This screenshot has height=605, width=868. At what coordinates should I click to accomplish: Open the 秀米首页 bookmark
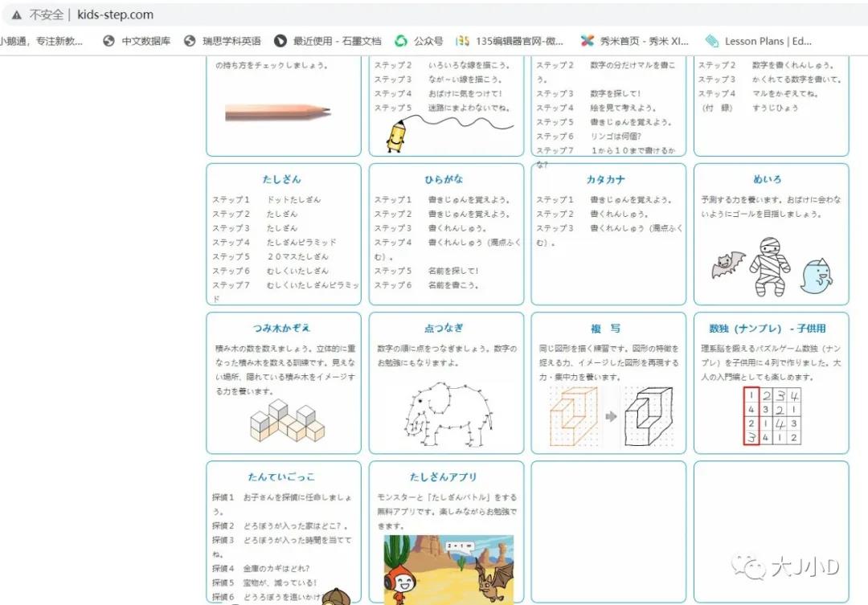click(x=635, y=41)
